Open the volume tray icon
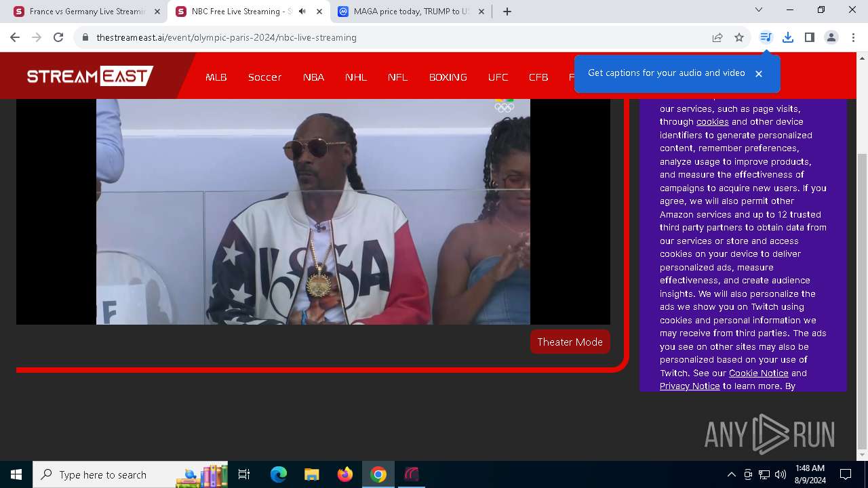The image size is (868, 488). point(781,474)
